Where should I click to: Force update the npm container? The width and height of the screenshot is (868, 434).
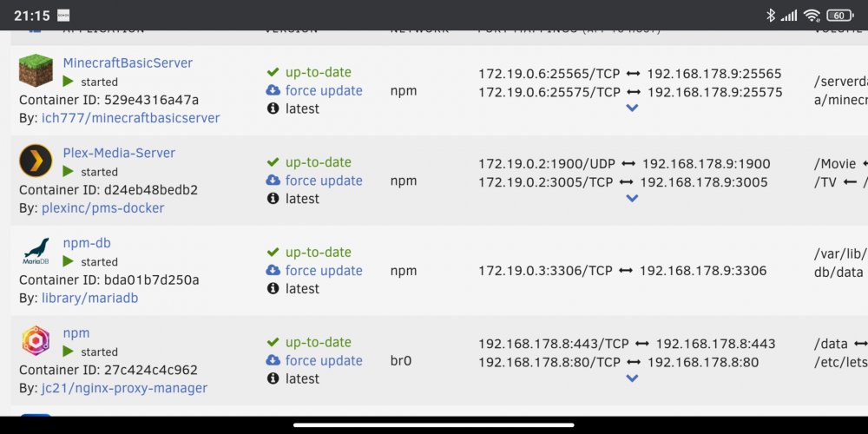[324, 360]
